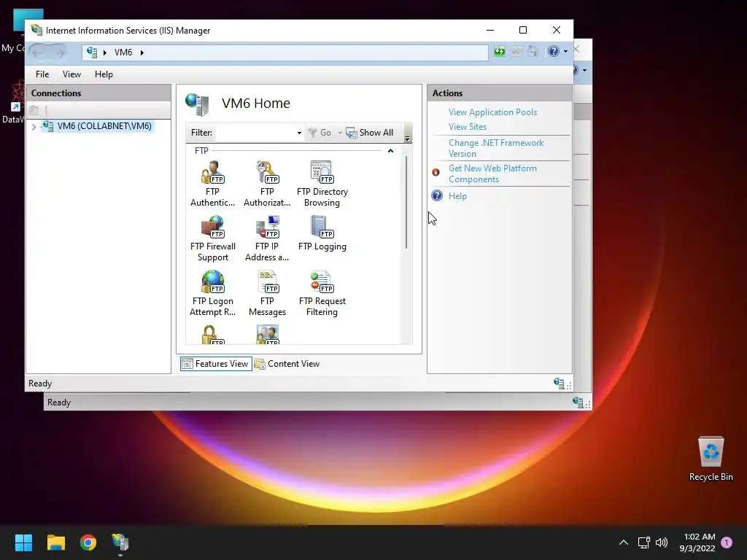Open Windows Start menu
This screenshot has height=560, width=747.
pyautogui.click(x=23, y=542)
